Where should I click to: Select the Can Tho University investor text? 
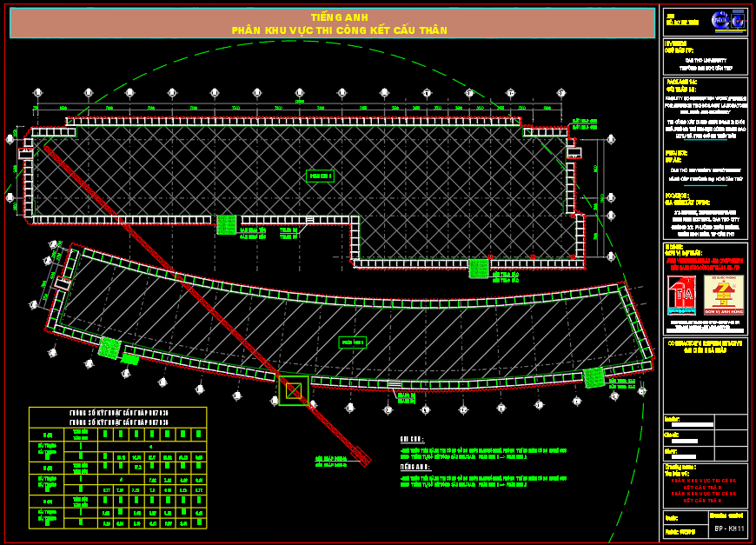coord(703,60)
